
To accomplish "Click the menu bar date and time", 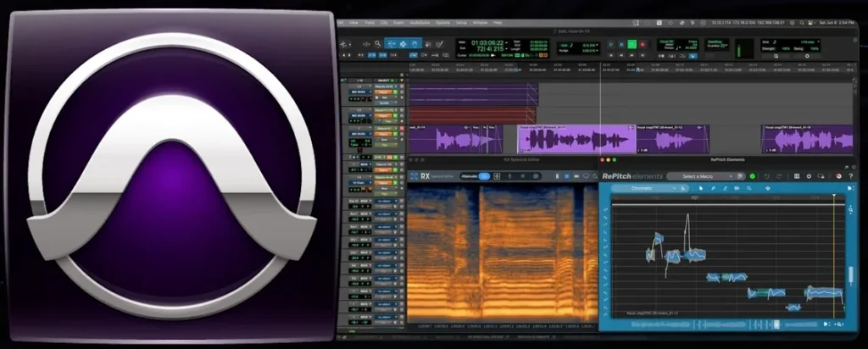I will coord(837,23).
